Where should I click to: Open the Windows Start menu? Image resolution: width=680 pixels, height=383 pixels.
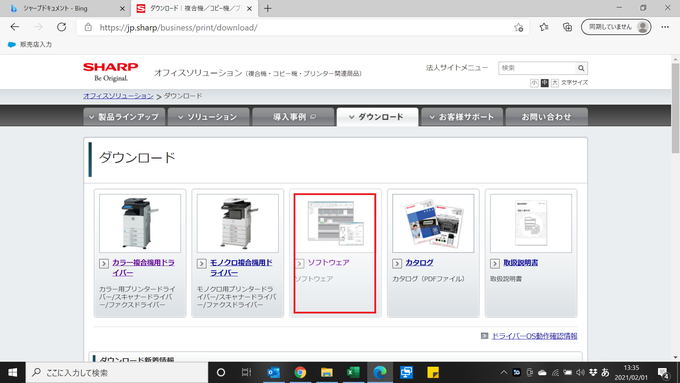[x=13, y=372]
